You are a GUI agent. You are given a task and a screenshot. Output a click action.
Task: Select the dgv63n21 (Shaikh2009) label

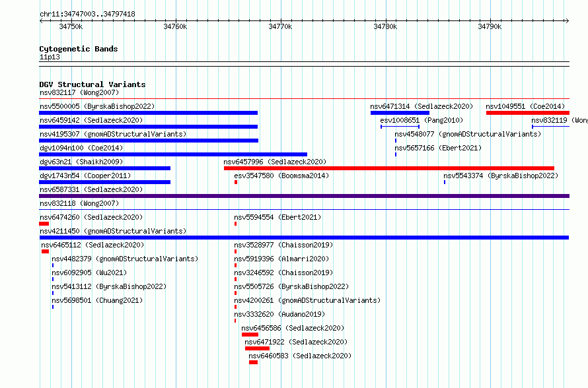[x=81, y=162]
